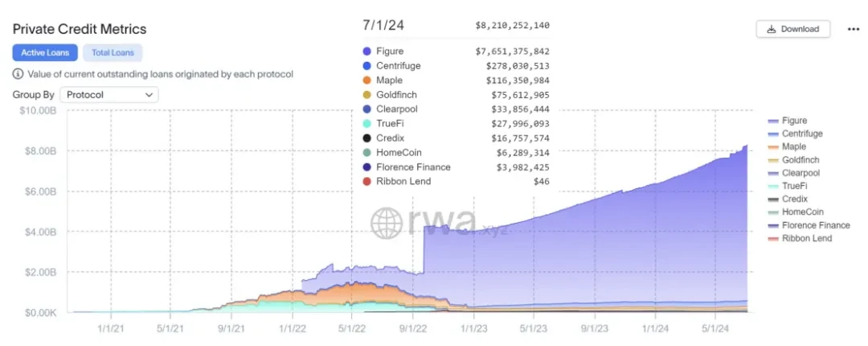
Task: Hide the Goldfinch series via the legend
Action: click(x=799, y=160)
